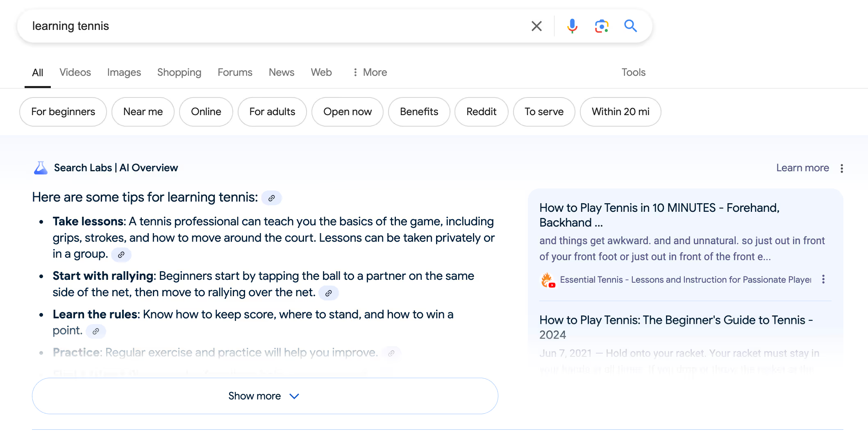The image size is (868, 440).
Task: Open source link beside tips heading
Action: (x=271, y=198)
